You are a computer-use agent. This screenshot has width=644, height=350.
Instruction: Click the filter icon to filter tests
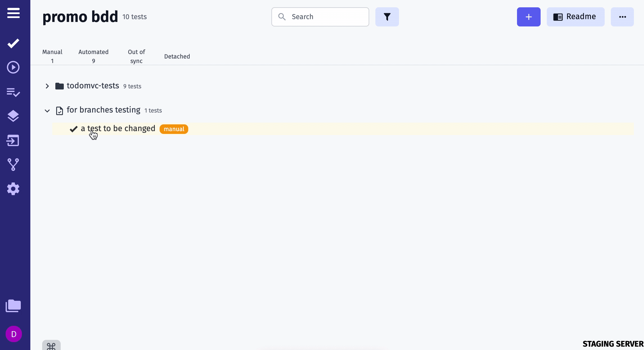(387, 17)
